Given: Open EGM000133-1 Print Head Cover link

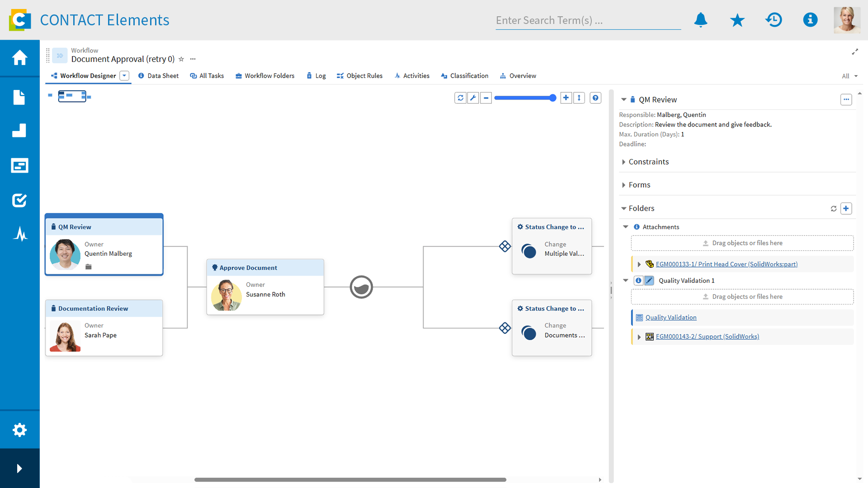Looking at the screenshot, I should [726, 264].
